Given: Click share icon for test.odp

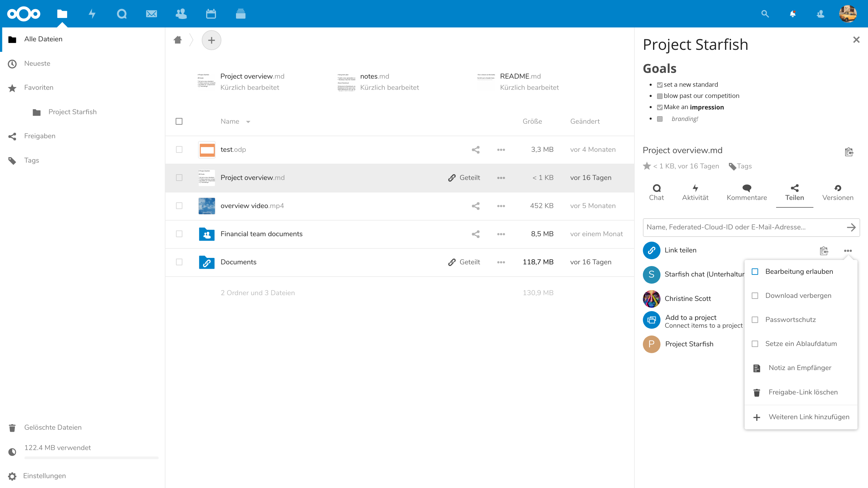Looking at the screenshot, I should click(x=475, y=150).
